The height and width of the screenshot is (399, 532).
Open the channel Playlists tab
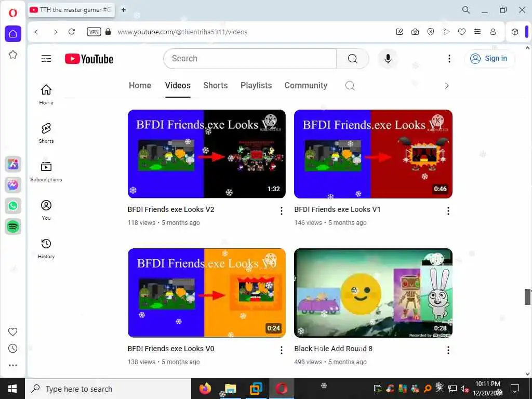(256, 86)
